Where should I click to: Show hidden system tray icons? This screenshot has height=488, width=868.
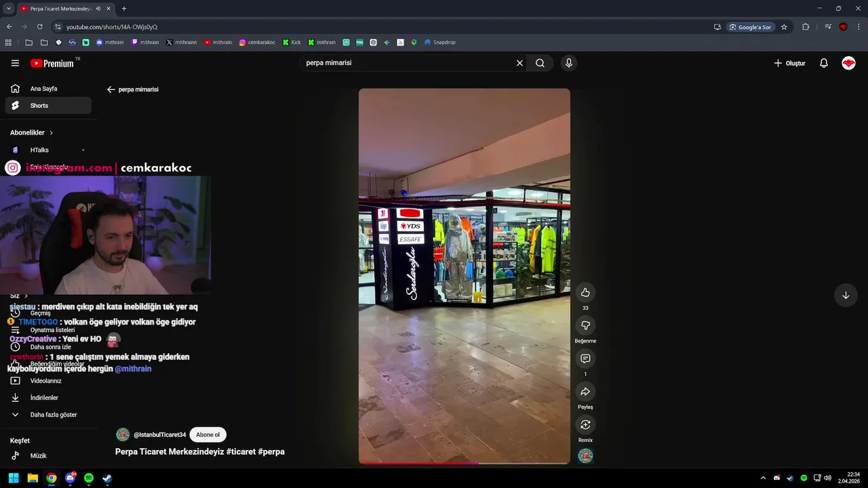pos(763,478)
